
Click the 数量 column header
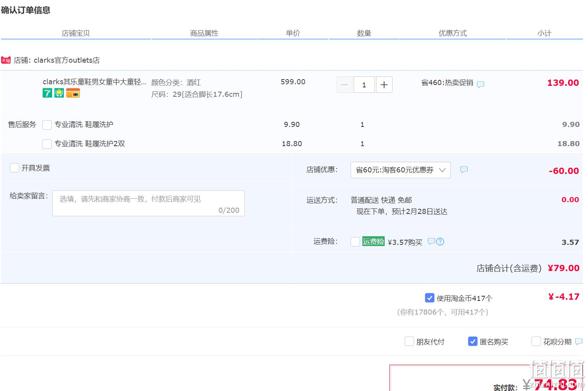click(x=364, y=33)
